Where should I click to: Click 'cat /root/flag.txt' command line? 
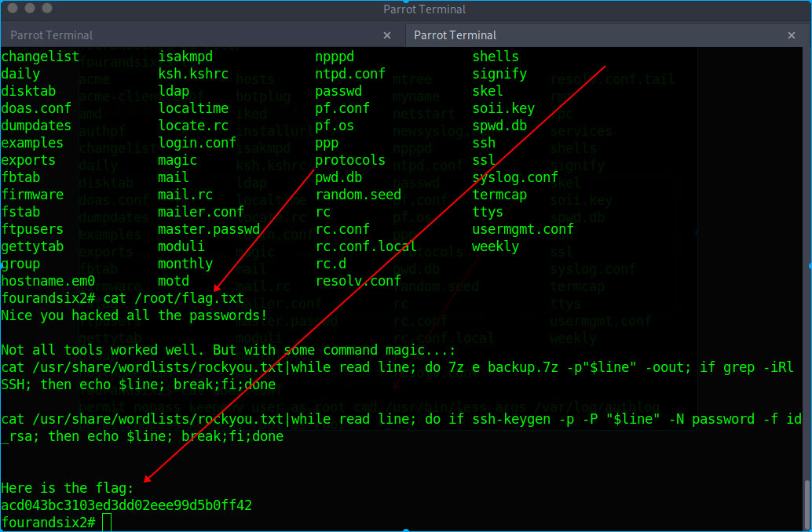click(174, 298)
